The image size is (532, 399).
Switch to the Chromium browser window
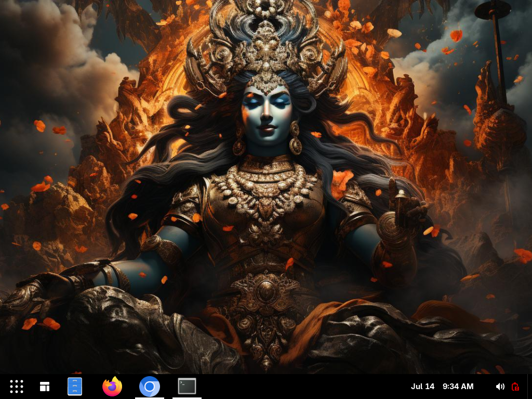coord(149,387)
